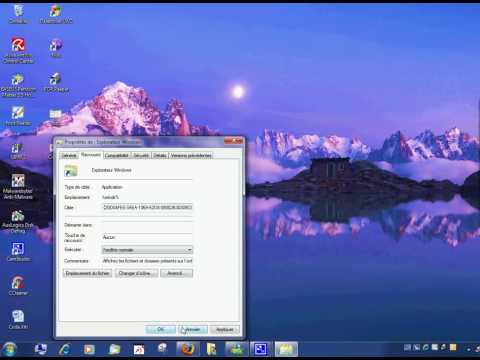Open the Explorateur Windows shortcut icon in dialog

[71, 170]
